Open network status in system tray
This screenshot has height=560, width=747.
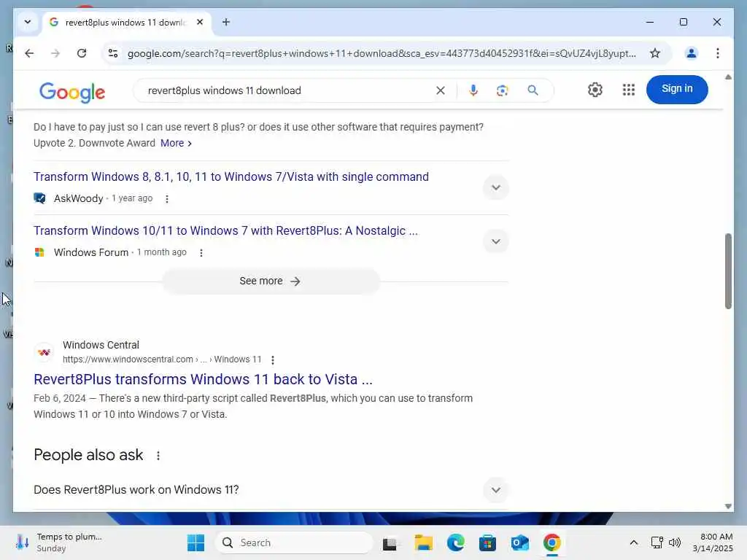(657, 542)
